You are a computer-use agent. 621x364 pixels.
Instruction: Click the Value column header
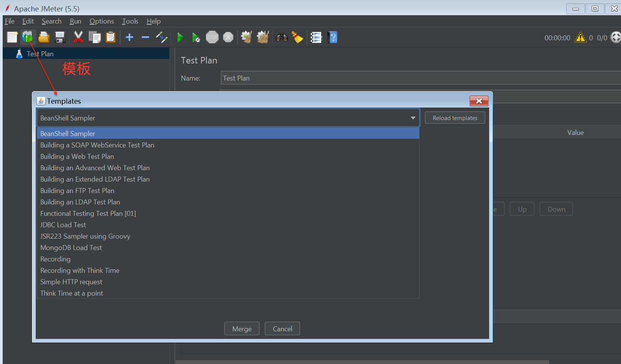coord(575,132)
